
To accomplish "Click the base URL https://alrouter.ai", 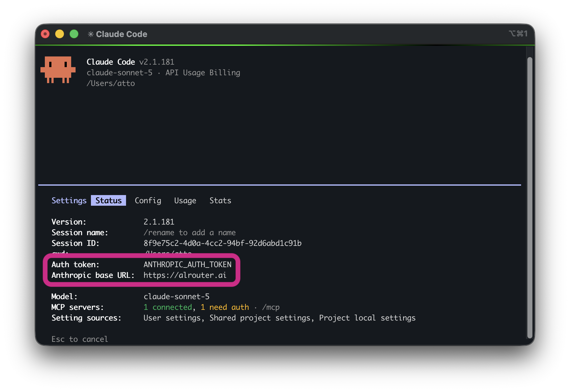I will 185,275.
